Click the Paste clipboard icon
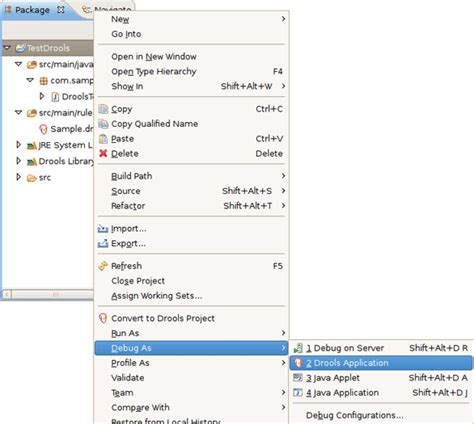The height and width of the screenshot is (424, 474). 103,139
